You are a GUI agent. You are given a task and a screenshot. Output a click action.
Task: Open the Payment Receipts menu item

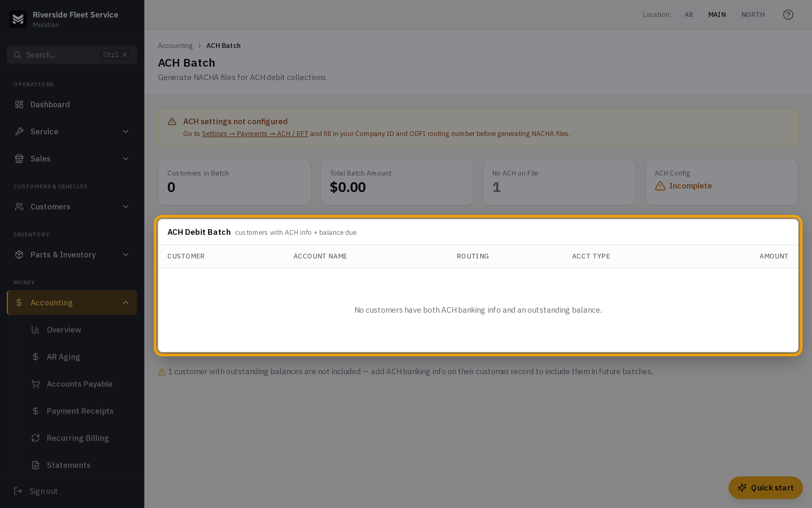(x=80, y=411)
